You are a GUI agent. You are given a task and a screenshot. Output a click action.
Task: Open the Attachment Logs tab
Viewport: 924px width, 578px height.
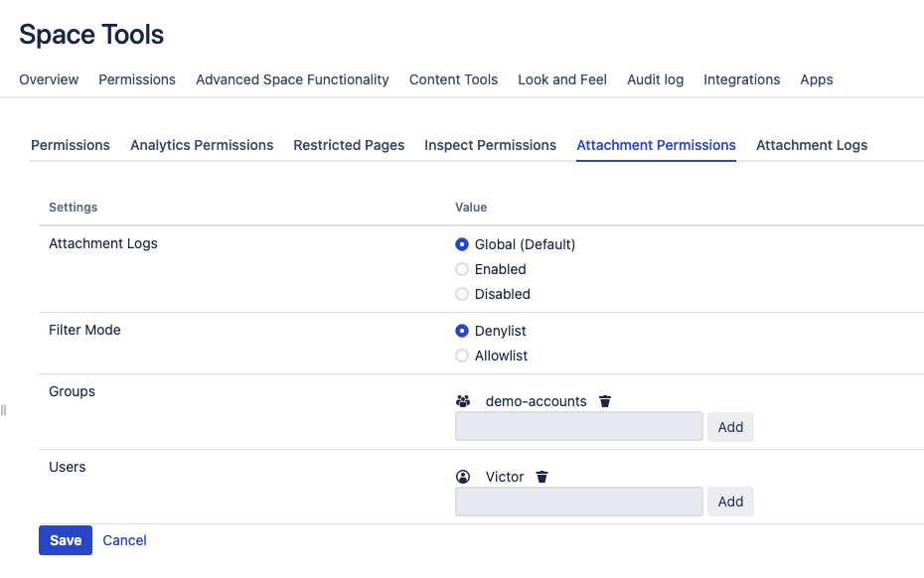click(x=811, y=145)
